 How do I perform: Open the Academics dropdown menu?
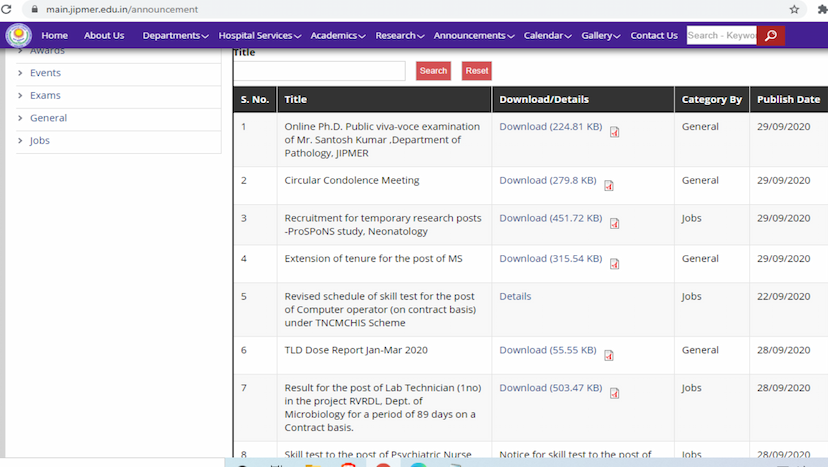pyautogui.click(x=338, y=36)
